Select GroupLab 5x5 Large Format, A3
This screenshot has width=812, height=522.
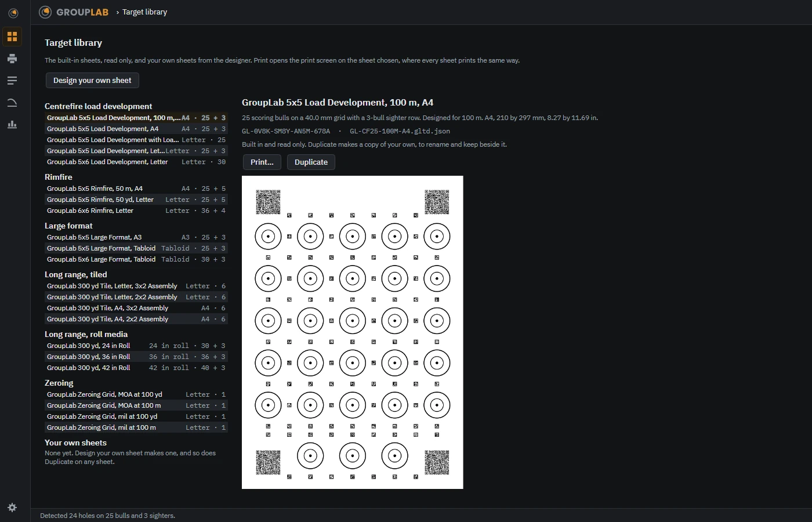(x=136, y=237)
